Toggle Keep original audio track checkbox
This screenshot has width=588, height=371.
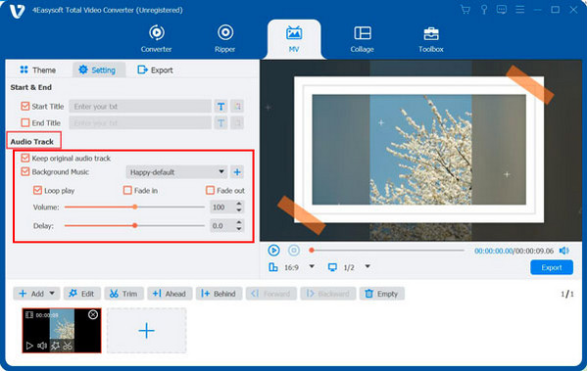25,158
